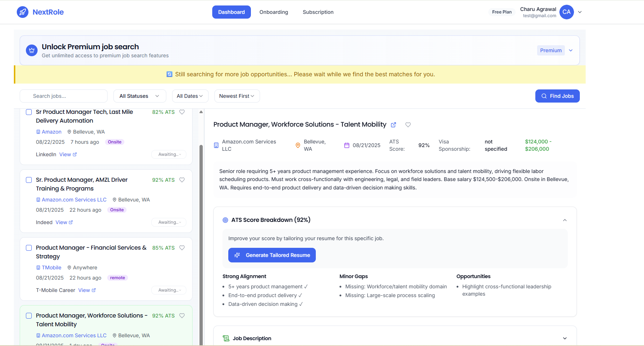Click the Free Plan badge
The height and width of the screenshot is (346, 644).
(x=502, y=12)
